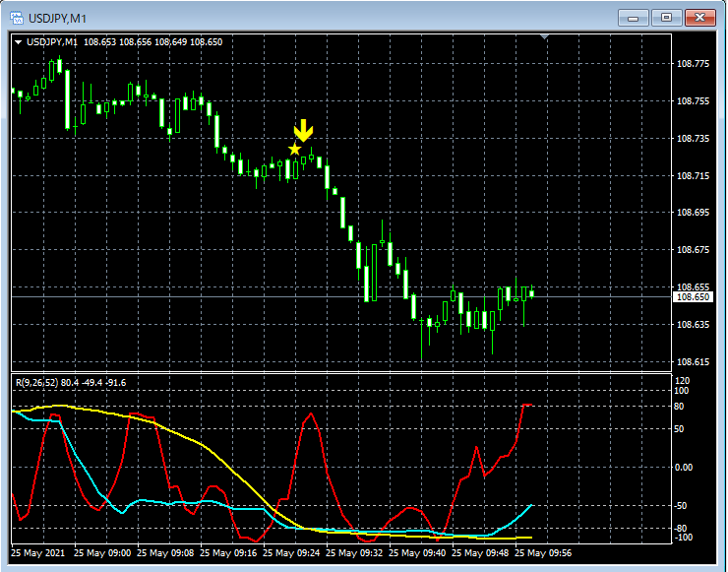Expand the USDJPY,M1 chart header dropdown triangle
The height and width of the screenshot is (572, 728).
[x=18, y=42]
